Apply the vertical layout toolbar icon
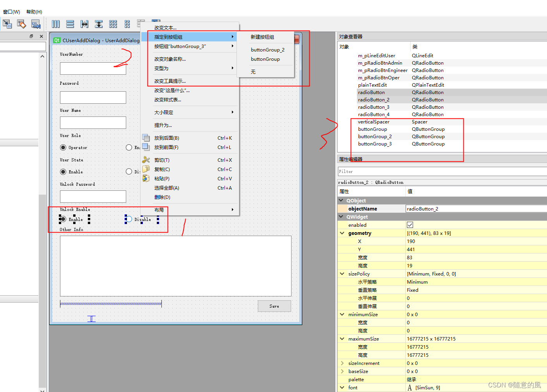The image size is (547, 392). [70, 24]
